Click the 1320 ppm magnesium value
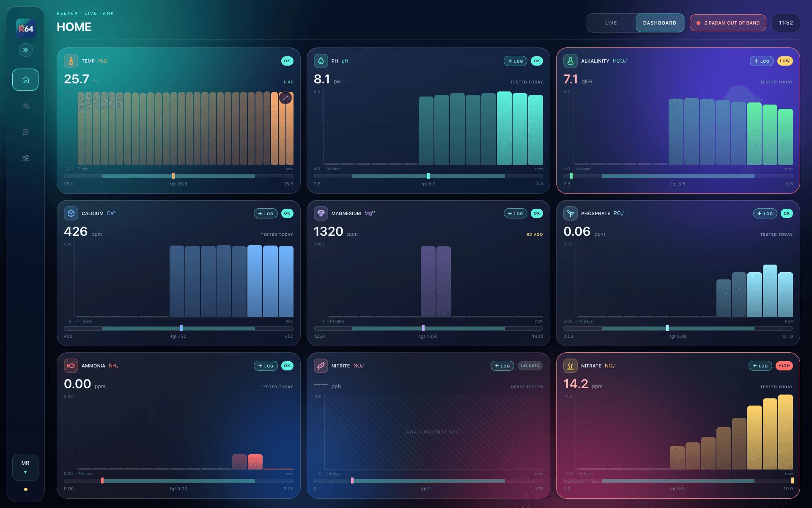Image resolution: width=812 pixels, height=508 pixels. tap(329, 232)
